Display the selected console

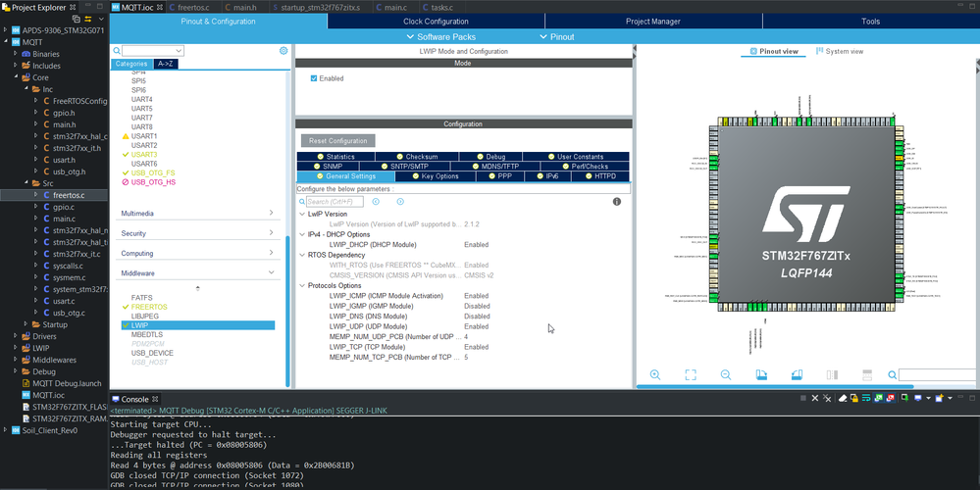[x=918, y=398]
